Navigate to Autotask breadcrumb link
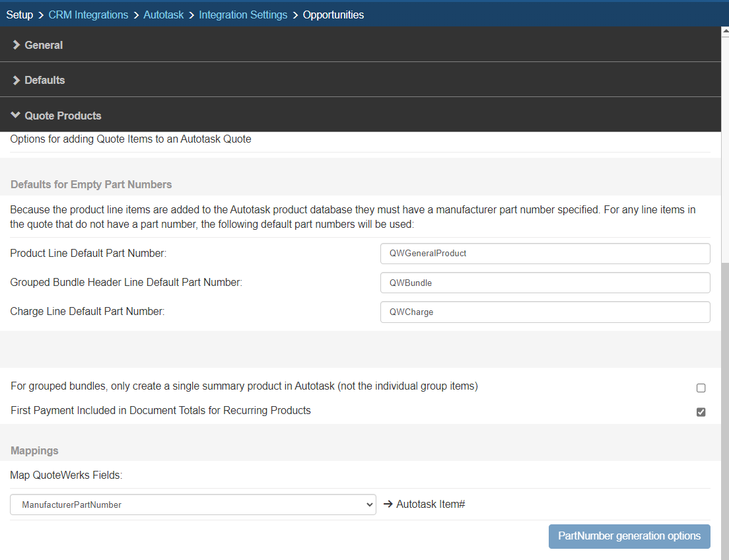Viewport: 729px width, 560px height. point(164,15)
